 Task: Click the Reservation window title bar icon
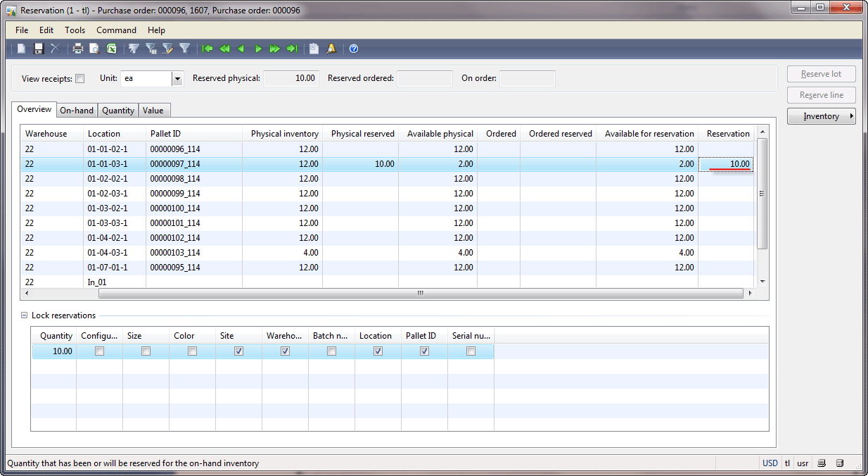coord(12,11)
